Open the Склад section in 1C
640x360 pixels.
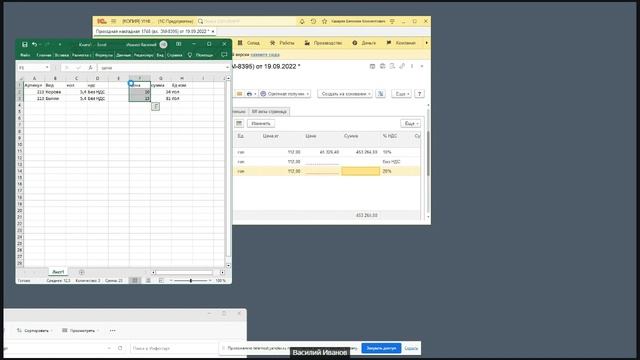pos(249,43)
